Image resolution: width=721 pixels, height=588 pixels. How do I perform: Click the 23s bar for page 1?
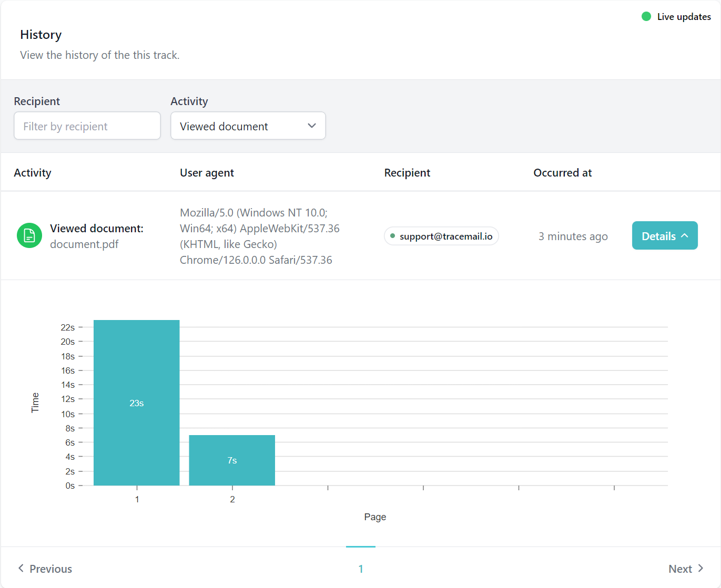[x=137, y=403]
